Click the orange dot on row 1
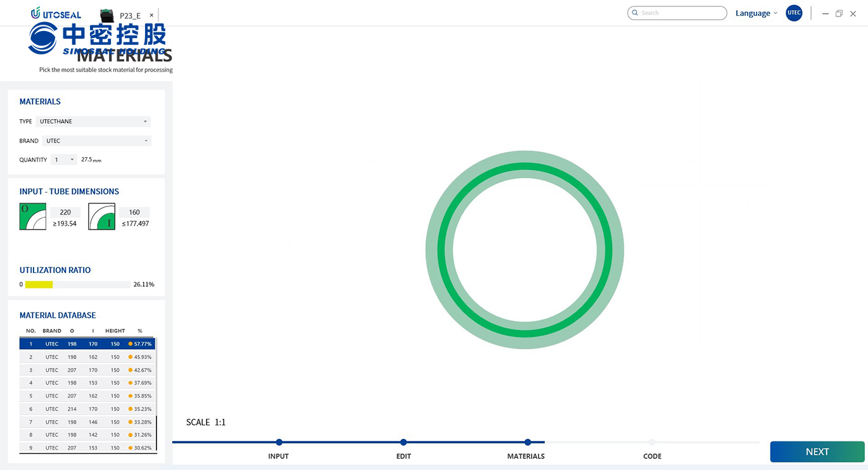Screen dimensions: 868x470 130,344
